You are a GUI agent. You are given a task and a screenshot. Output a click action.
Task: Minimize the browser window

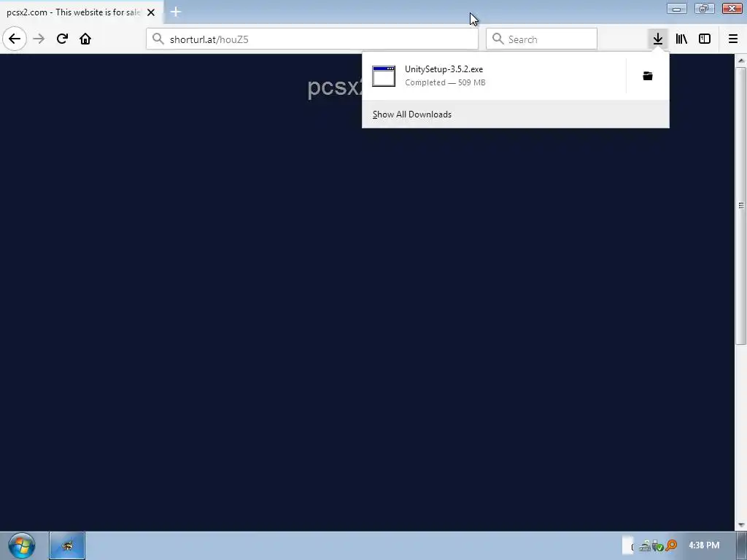point(676,9)
